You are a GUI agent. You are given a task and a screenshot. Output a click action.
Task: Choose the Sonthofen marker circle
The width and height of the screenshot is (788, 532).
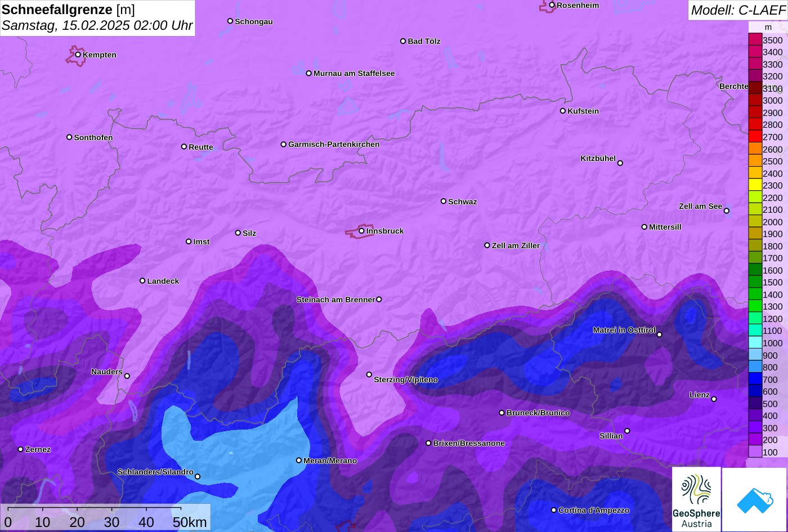pos(69,137)
